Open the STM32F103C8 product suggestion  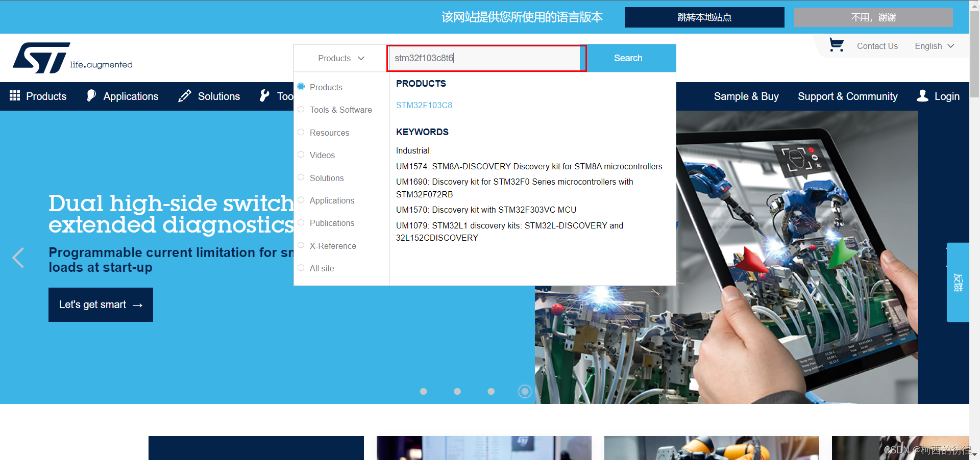(424, 105)
